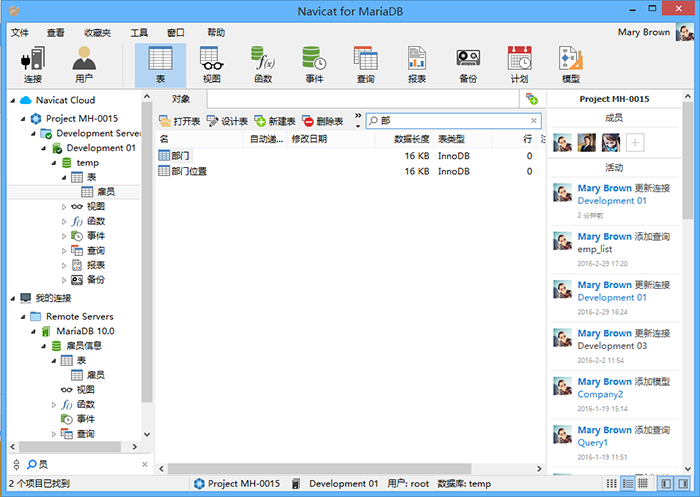
Task: Click the tree search field containing 员
Action: (85, 464)
